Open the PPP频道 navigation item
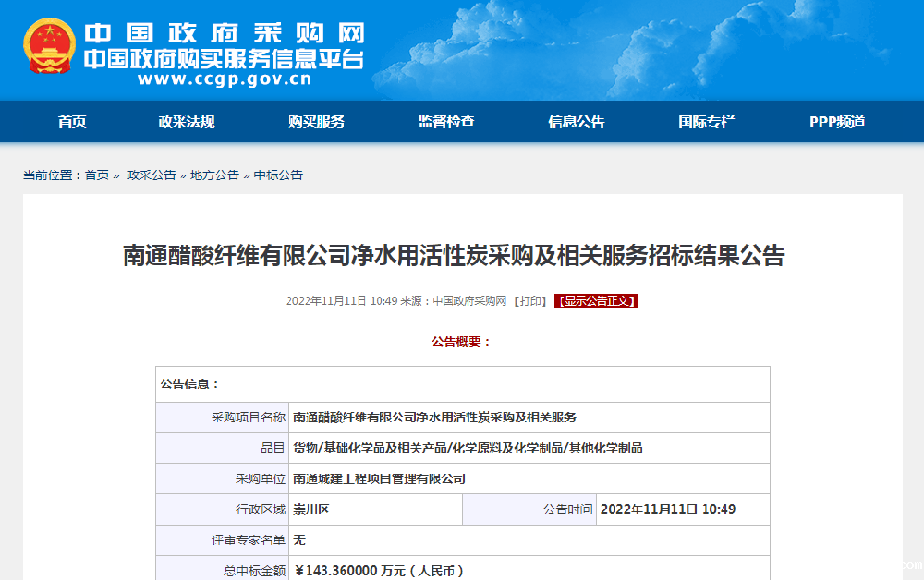This screenshot has width=924, height=580. pos(837,122)
